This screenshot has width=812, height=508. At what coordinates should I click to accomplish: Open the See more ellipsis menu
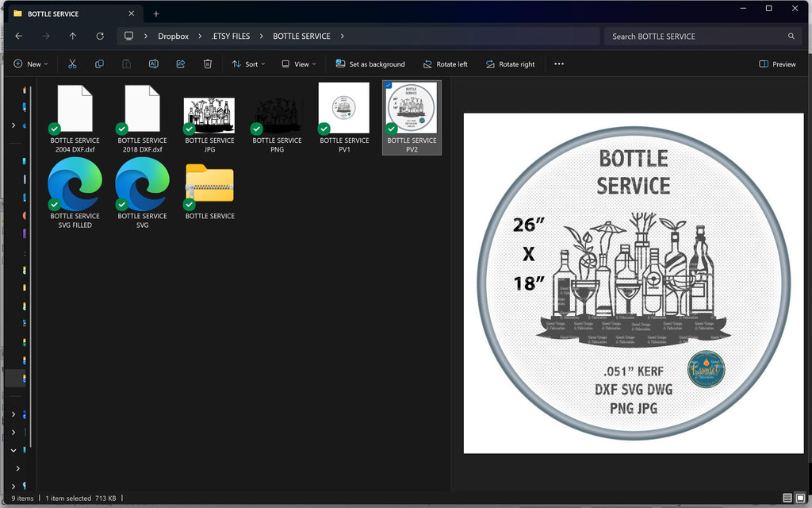[559, 63]
